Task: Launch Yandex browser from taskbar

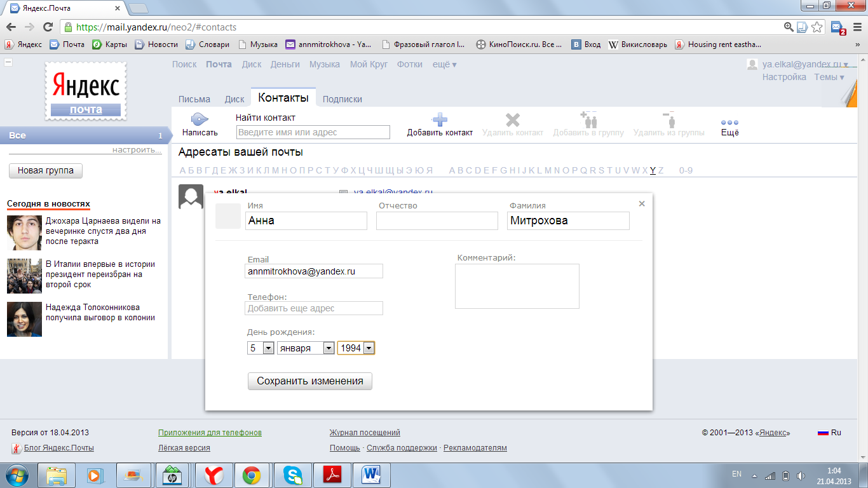Action: 214,475
